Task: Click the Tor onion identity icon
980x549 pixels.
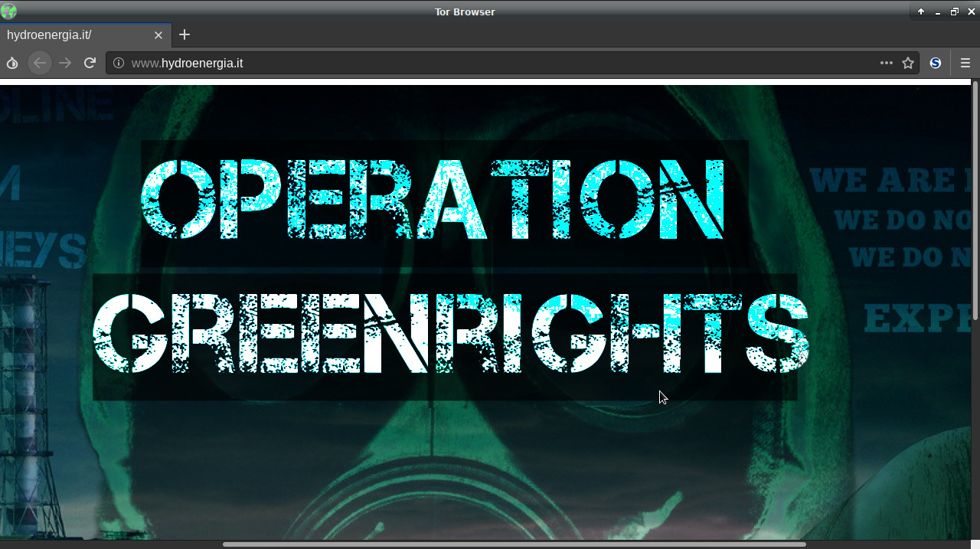Action: tap(12, 63)
